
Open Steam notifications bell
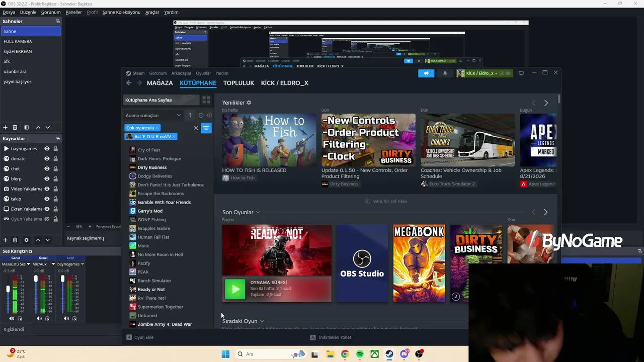pos(445,73)
